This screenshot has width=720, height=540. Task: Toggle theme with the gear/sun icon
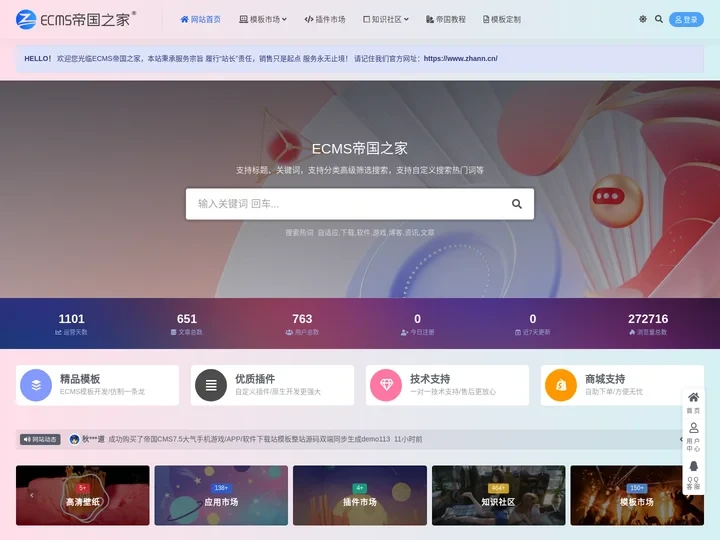643,19
